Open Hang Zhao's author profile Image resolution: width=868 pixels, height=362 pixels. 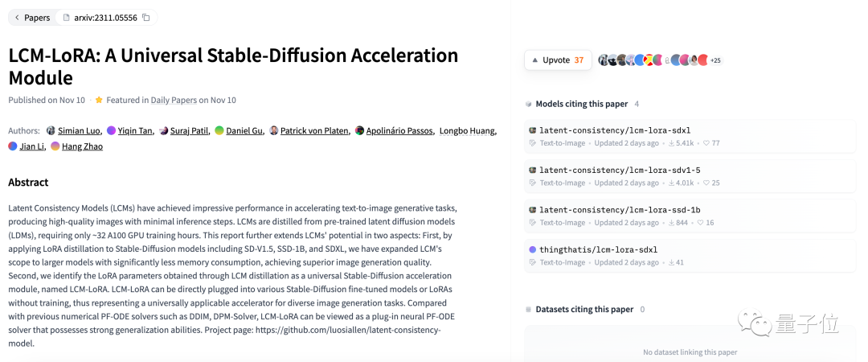pyautogui.click(x=82, y=146)
